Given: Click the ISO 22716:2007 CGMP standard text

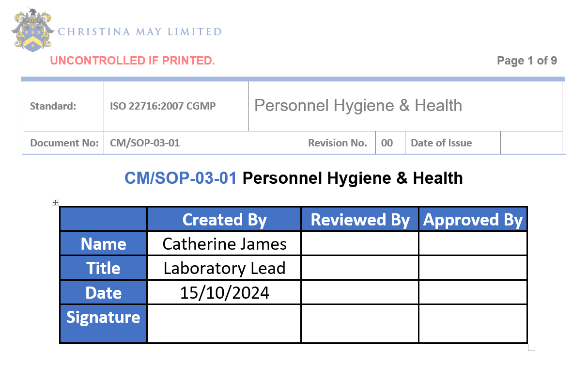Looking at the screenshot, I should click(x=163, y=106).
